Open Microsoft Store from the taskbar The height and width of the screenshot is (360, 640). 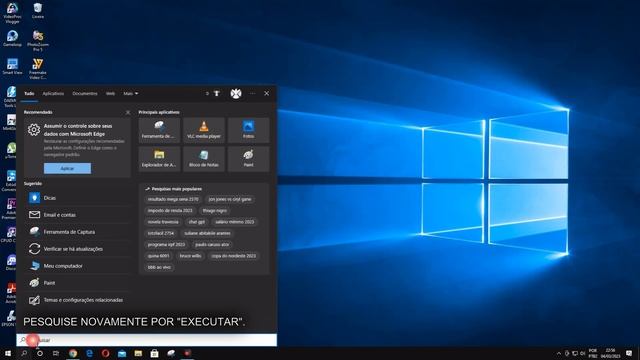tap(154, 353)
